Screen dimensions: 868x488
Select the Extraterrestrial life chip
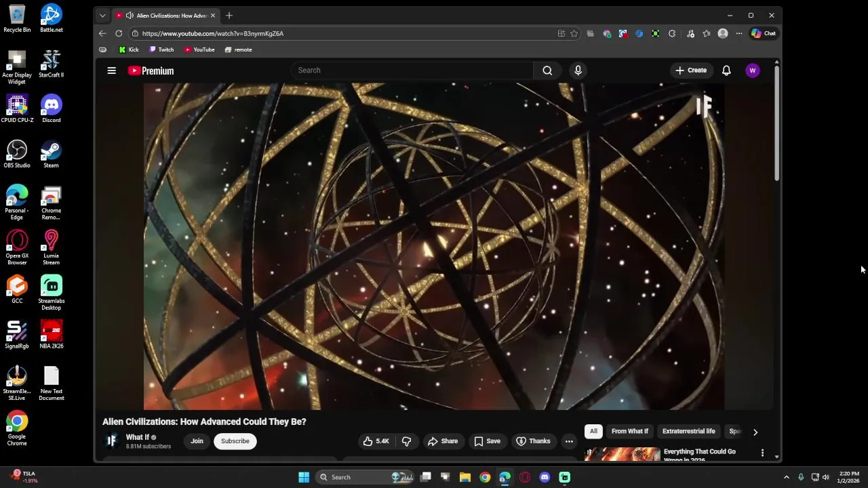[x=688, y=431]
